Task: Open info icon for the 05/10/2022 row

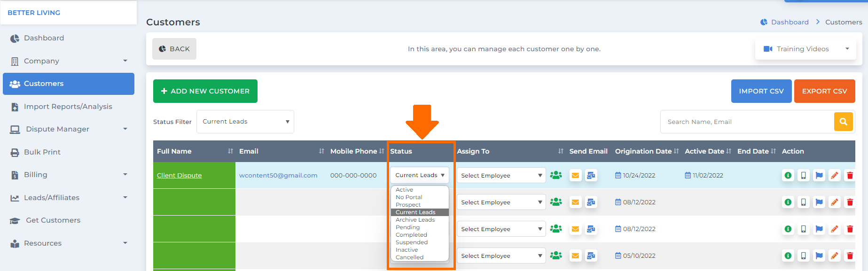Action: (788, 256)
